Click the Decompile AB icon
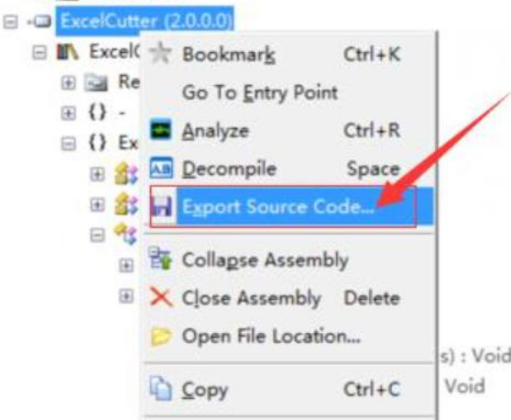 (160, 168)
